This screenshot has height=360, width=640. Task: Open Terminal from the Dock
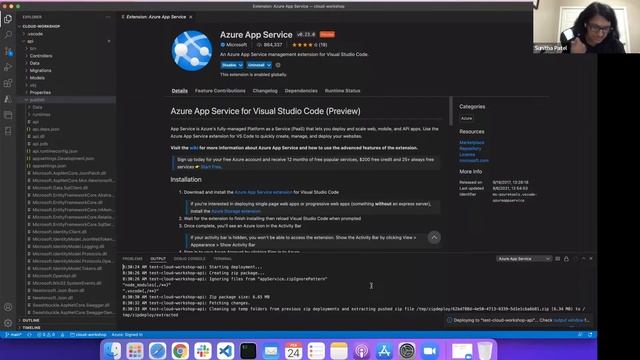pos(248,351)
